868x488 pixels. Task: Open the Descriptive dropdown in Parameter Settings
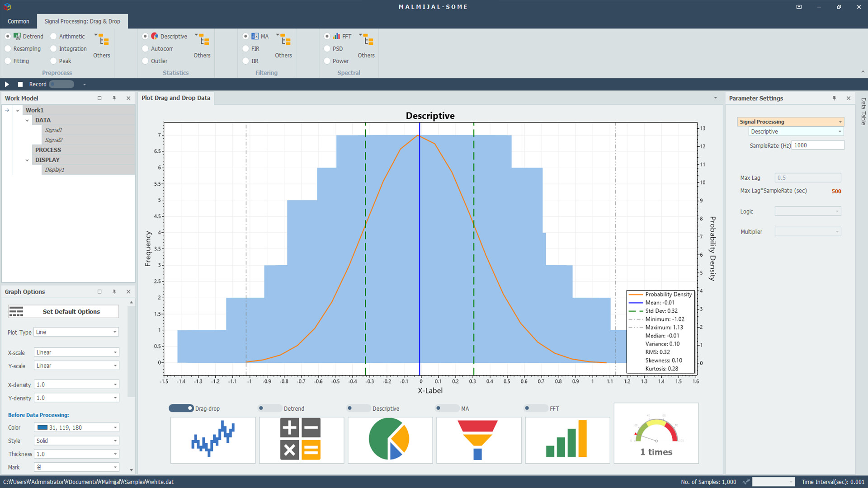[x=796, y=131]
